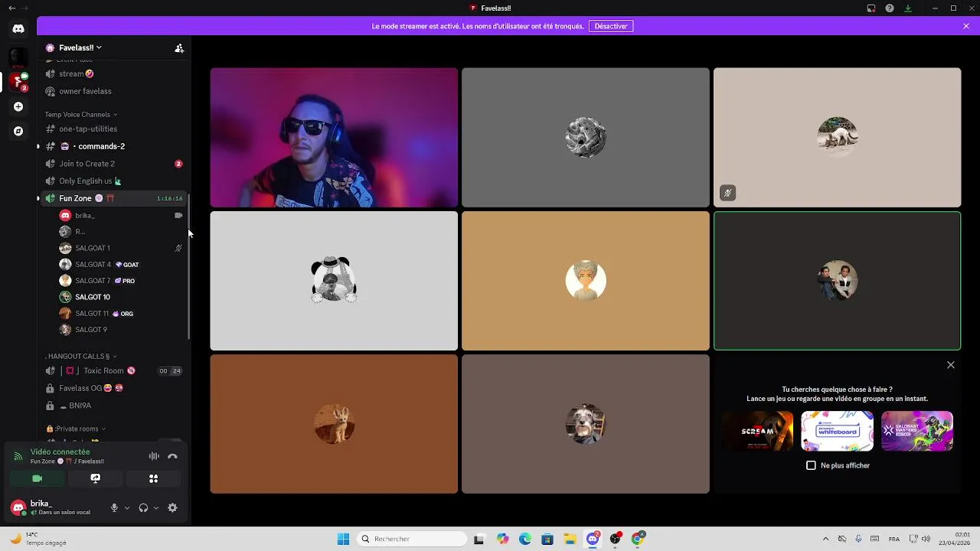Open the owner favelass stage channel
The image size is (980, 551).
(x=113, y=91)
